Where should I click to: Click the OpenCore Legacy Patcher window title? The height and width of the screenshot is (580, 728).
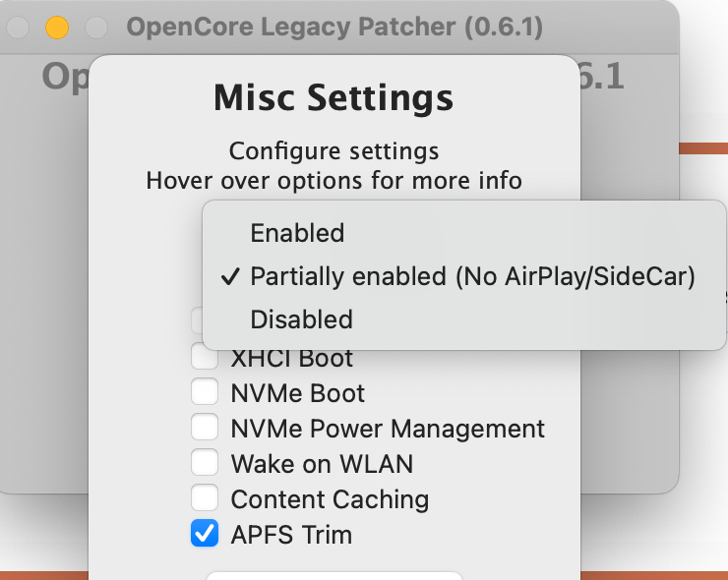(334, 28)
